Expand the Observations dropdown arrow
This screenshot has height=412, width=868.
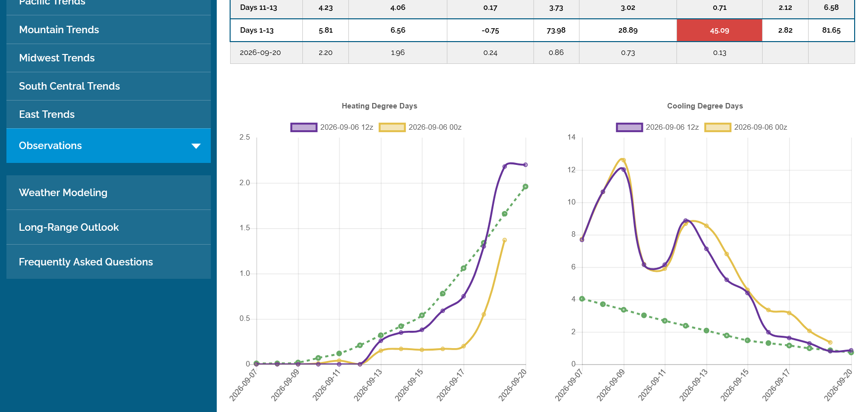tap(196, 146)
